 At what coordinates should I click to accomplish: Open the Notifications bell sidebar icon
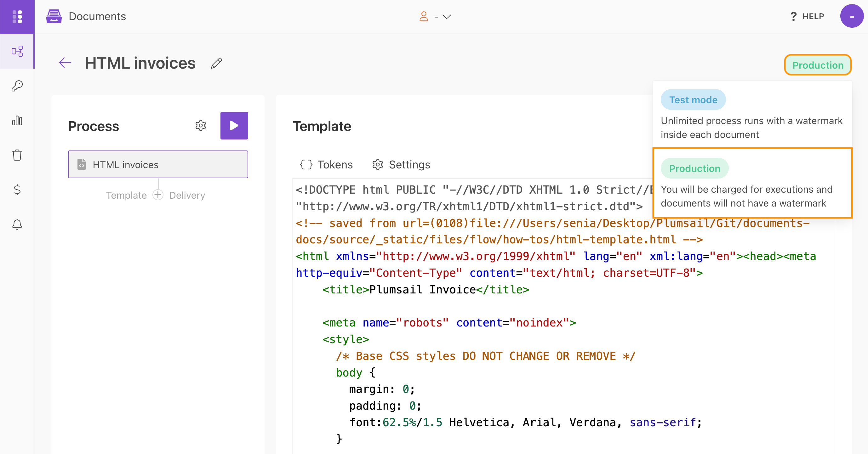point(17,224)
